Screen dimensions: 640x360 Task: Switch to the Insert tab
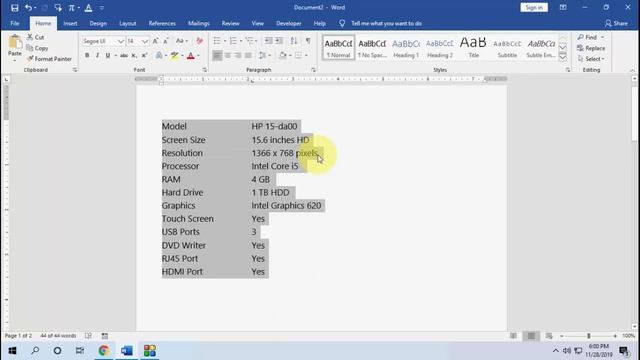pyautogui.click(x=70, y=23)
